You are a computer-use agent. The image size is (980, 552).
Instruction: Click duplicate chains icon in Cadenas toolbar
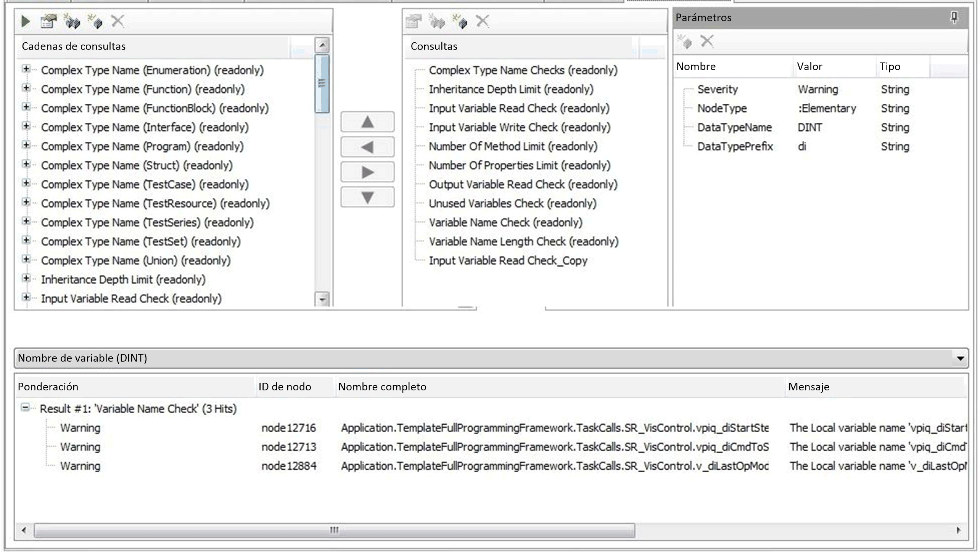click(x=72, y=21)
